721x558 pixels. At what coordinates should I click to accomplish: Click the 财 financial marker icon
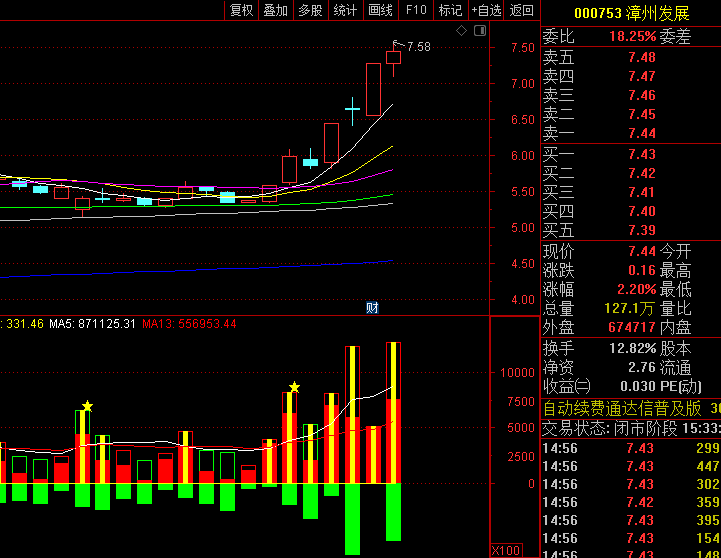(372, 307)
